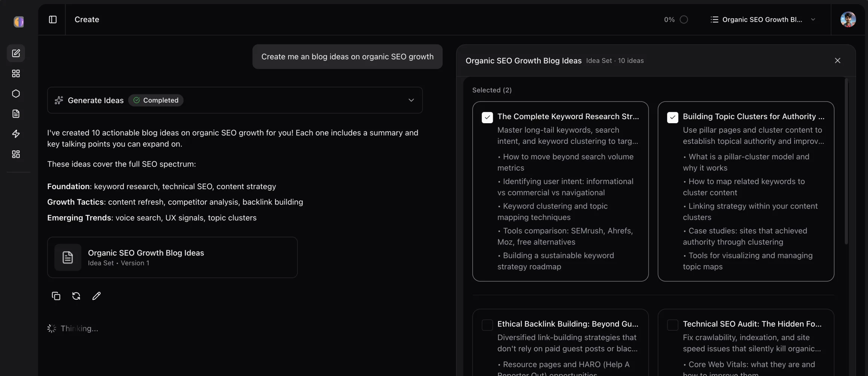Click the list icon beside Organic SEO Growth
868x376 pixels.
(714, 19)
